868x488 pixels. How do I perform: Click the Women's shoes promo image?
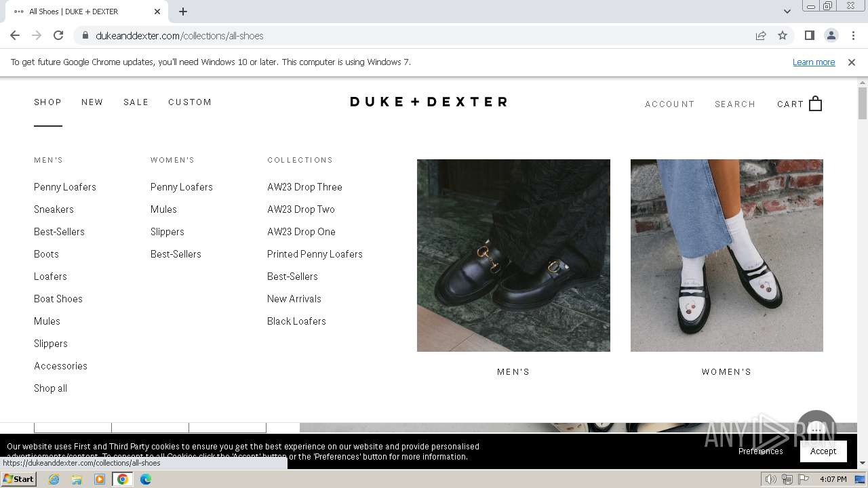pyautogui.click(x=727, y=256)
